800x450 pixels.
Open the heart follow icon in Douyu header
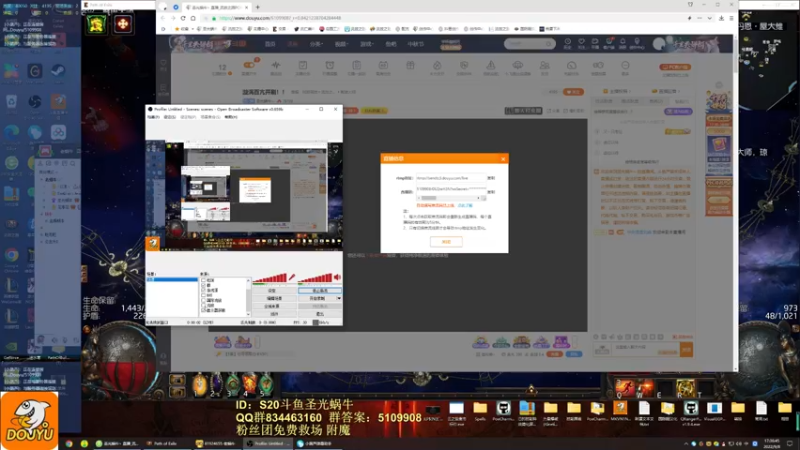(581, 42)
